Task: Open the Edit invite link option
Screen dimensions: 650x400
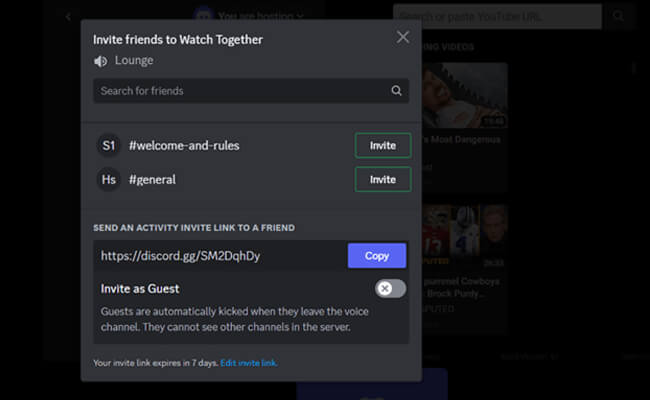Action: point(249,363)
